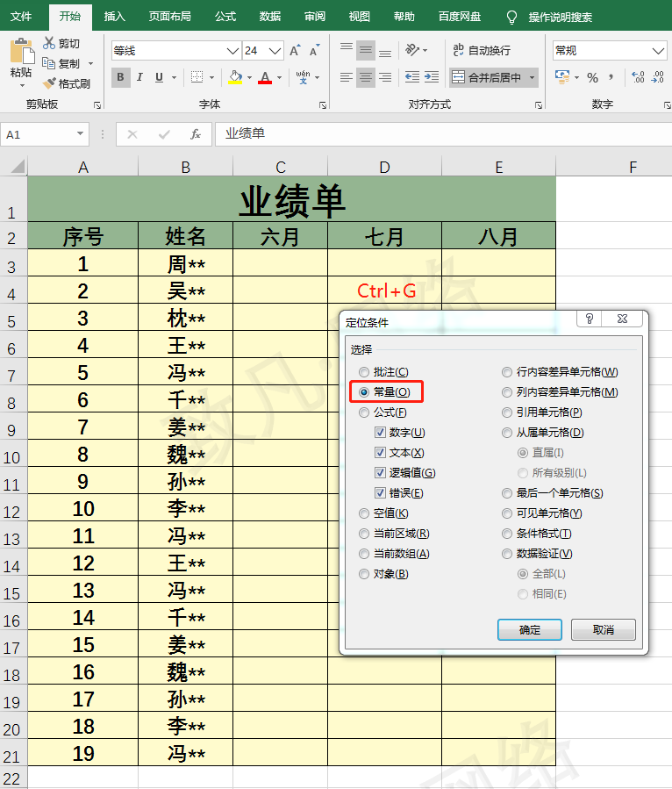
Task: Align text to middle of cell
Action: [366, 50]
